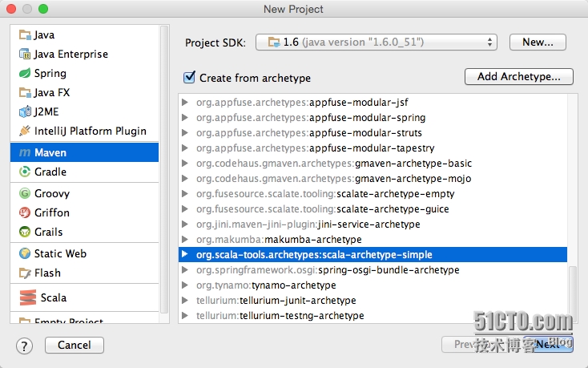Choose the Spring label in list

[x=50, y=73]
